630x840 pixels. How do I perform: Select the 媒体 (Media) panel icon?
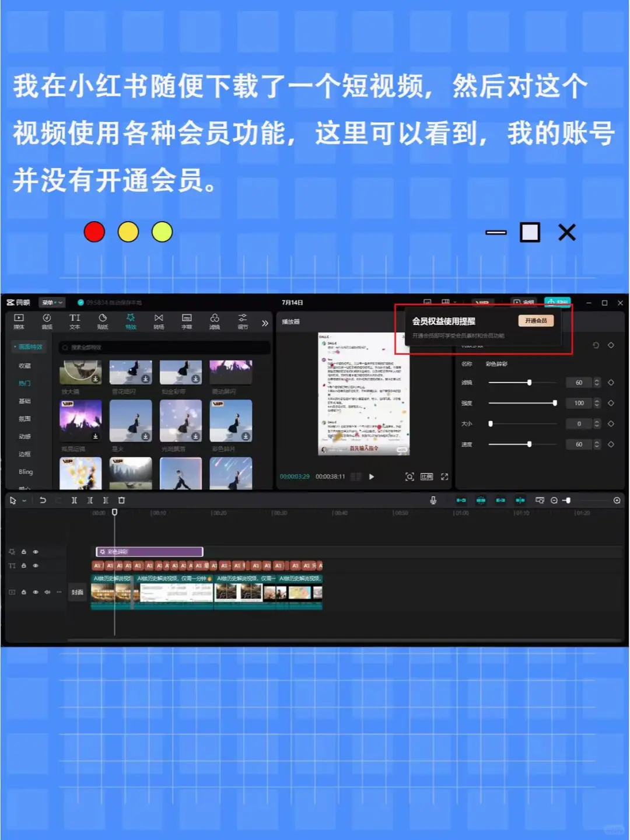point(18,321)
